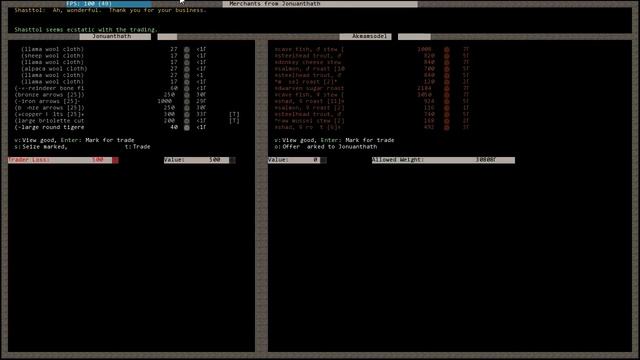Click 't: Trade' command

(x=138, y=147)
